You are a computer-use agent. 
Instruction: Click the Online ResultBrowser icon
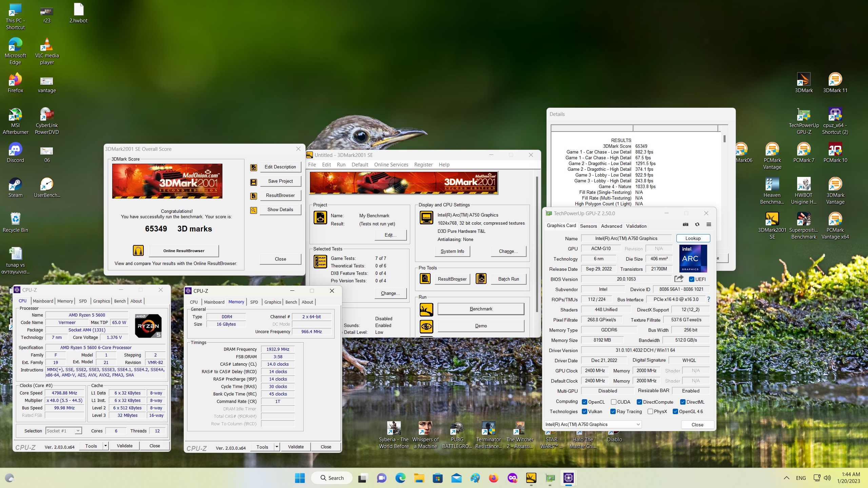[138, 250]
